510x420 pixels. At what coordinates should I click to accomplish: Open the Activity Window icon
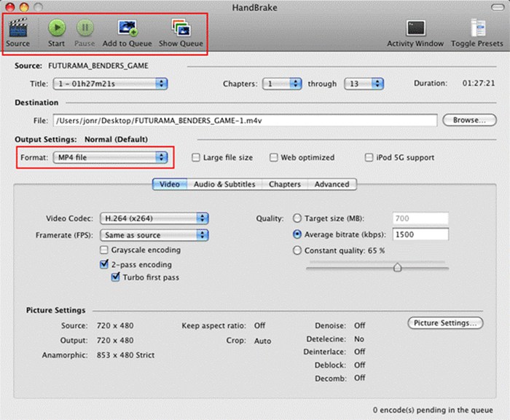415,28
